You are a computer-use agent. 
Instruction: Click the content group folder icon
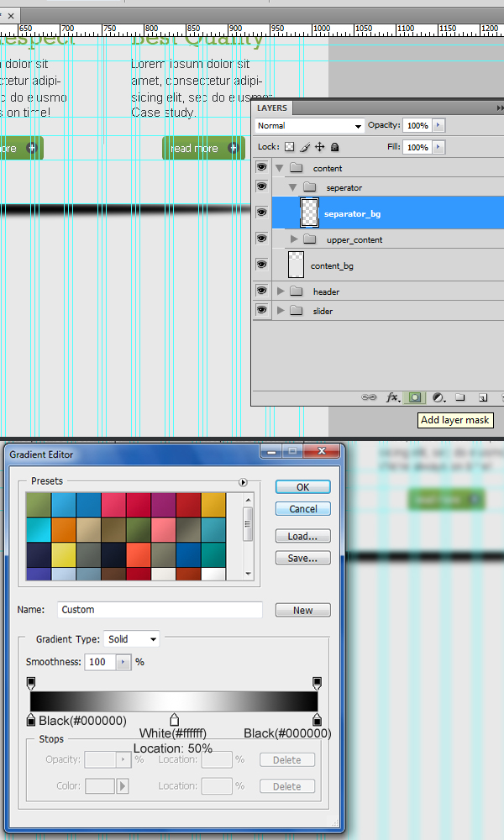(x=297, y=168)
